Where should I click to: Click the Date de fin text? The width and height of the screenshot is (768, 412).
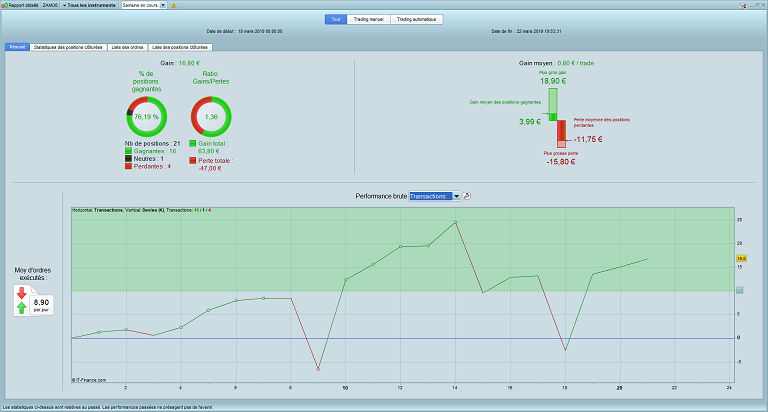526,31
